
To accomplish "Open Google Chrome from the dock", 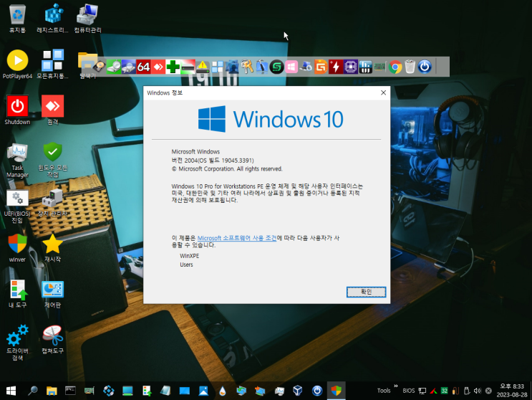I will pos(395,67).
